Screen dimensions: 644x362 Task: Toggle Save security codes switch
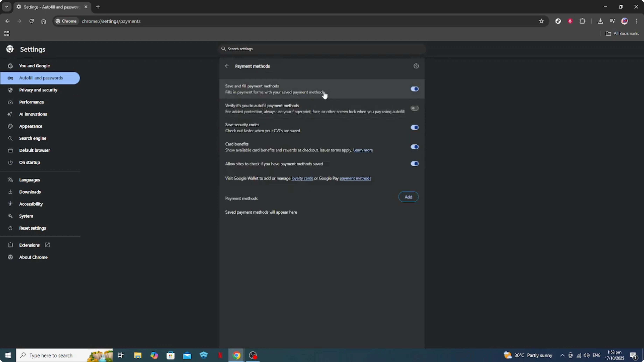pos(415,127)
